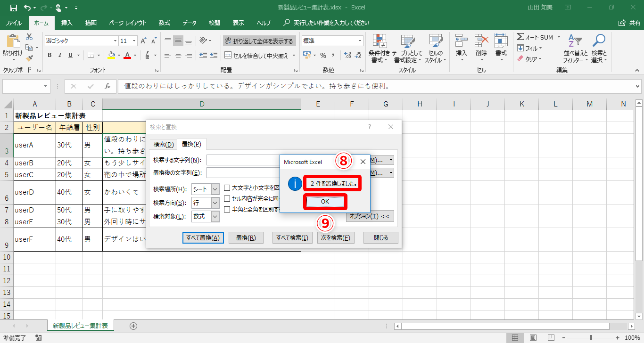644x343 pixels.
Task: Cut selection with the scissors icon
Action: [29, 37]
